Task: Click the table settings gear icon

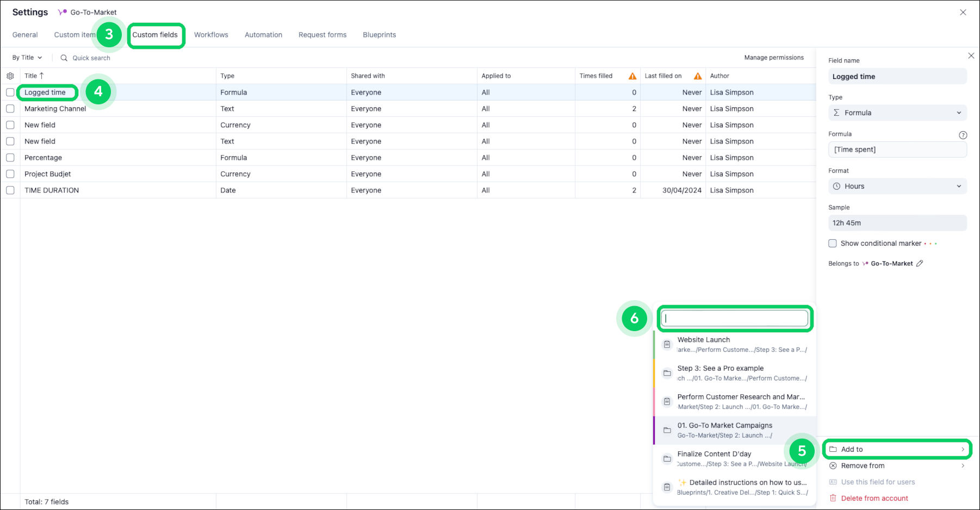Action: 10,76
